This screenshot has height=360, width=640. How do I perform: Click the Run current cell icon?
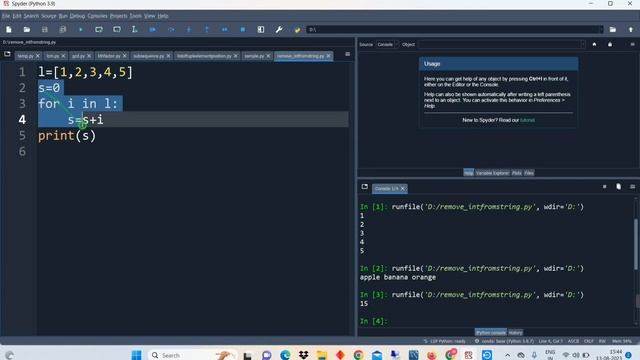(99, 29)
